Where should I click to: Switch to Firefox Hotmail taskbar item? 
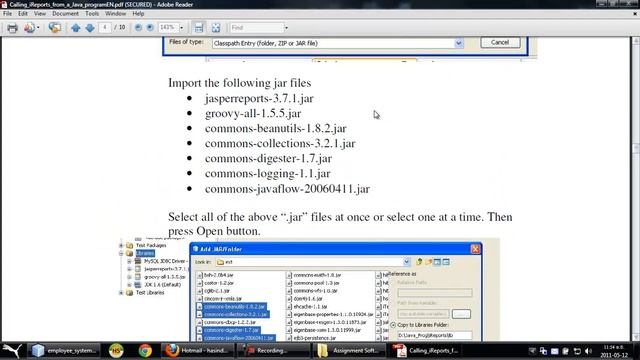pyautogui.click(x=198, y=351)
